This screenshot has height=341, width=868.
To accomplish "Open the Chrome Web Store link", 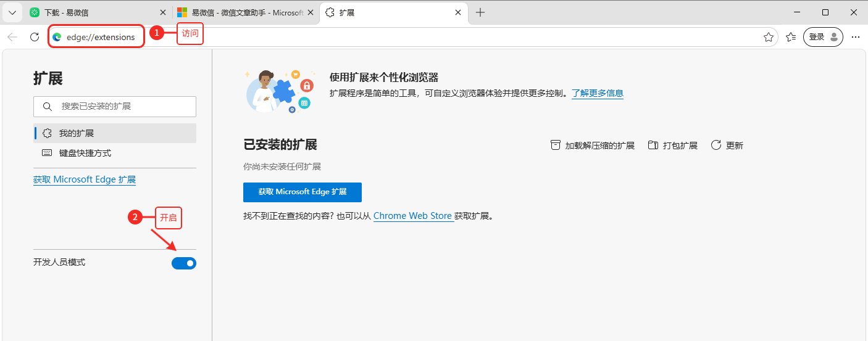I will (x=413, y=216).
